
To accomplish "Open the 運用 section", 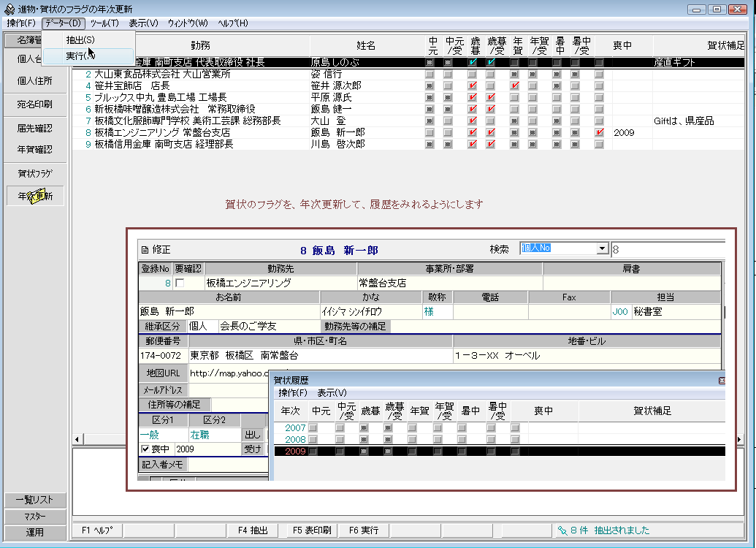I will point(35,532).
